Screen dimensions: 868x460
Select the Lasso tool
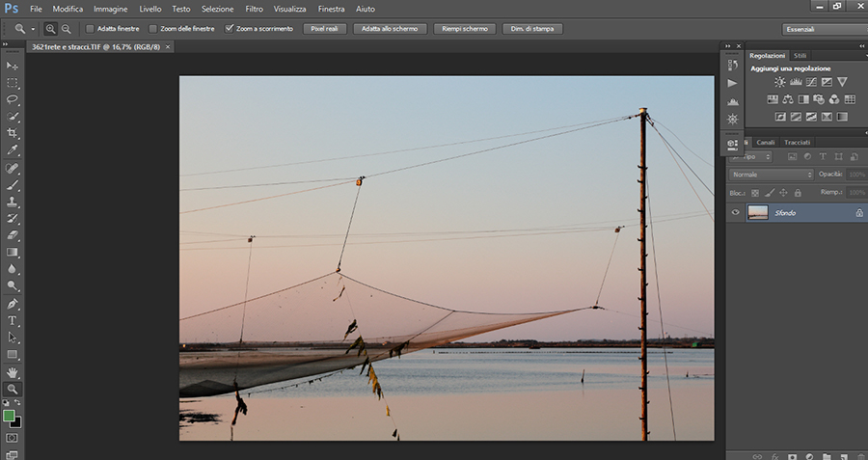(13, 99)
